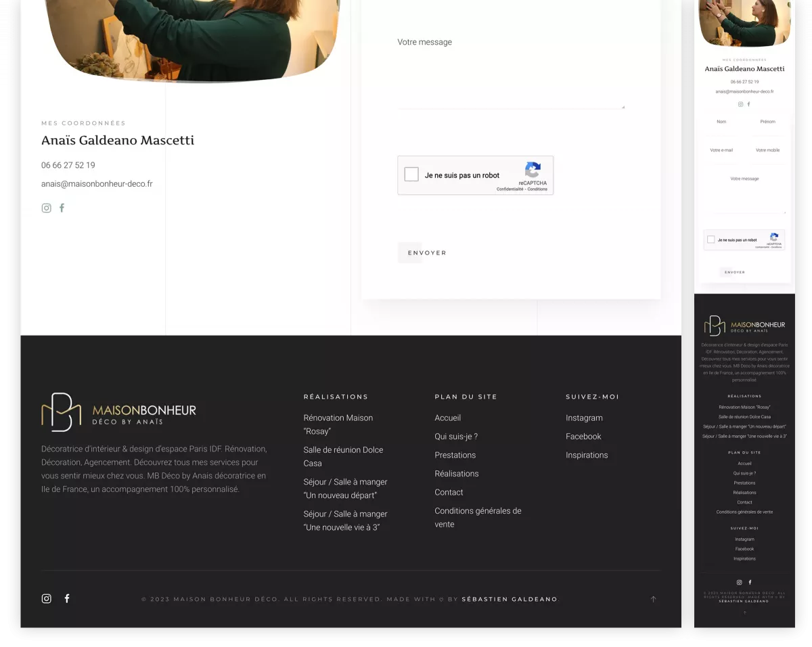This screenshot has height=647, width=812.
Task: Click Facebook icon in desktop footer bottom bar
Action: tap(67, 598)
